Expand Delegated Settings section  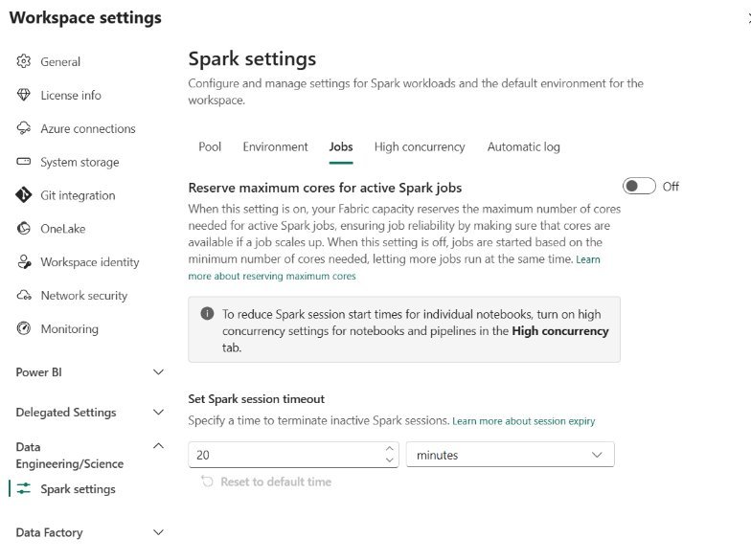tap(158, 412)
